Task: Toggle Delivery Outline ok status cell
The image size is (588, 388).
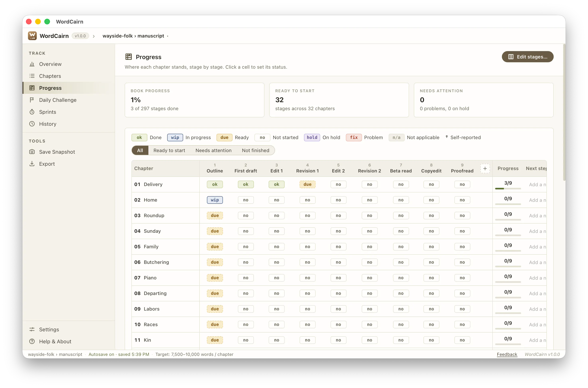Action: click(215, 184)
